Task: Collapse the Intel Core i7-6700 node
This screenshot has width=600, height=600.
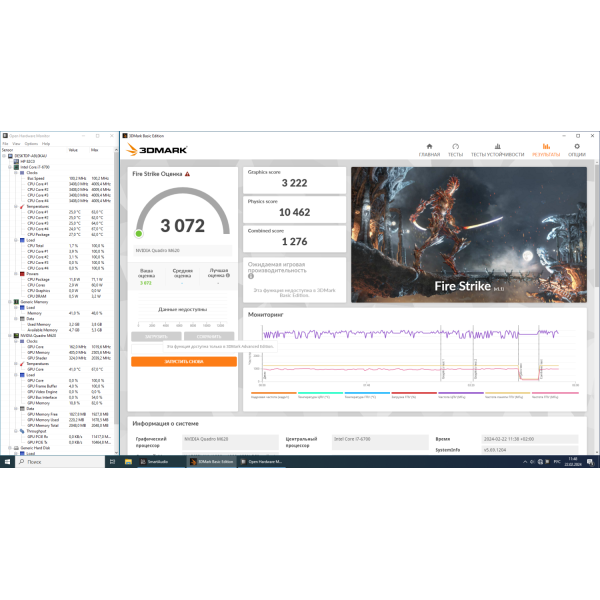Action: pos(10,167)
